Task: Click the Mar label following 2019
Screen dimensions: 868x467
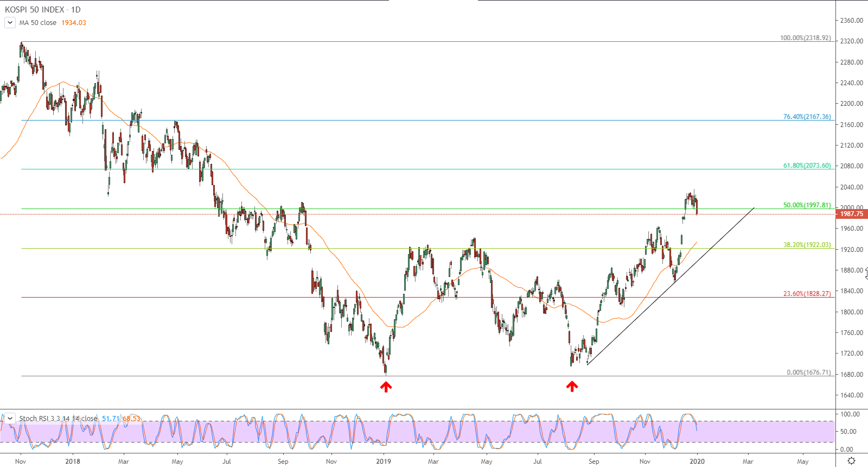Action: [433, 462]
